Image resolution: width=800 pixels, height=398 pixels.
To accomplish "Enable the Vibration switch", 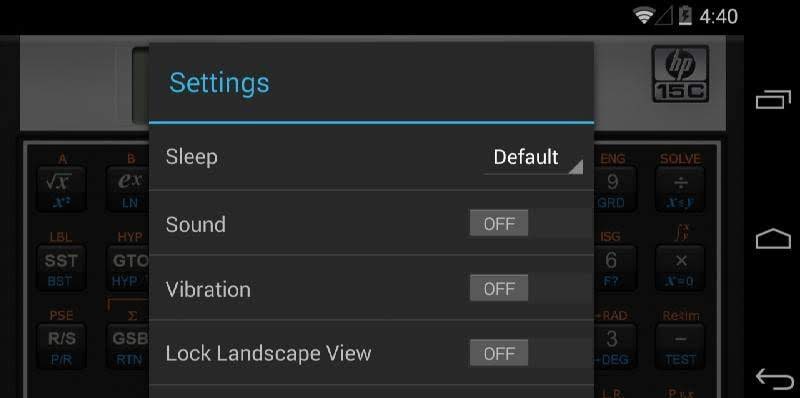I will pyautogui.click(x=531, y=289).
